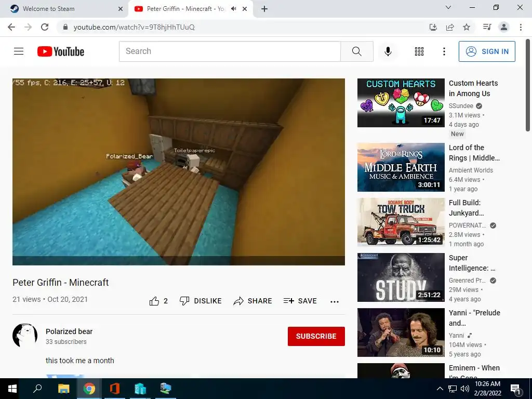This screenshot has height=399, width=532.
Task: Open the tab search chevron
Action: [x=448, y=7]
